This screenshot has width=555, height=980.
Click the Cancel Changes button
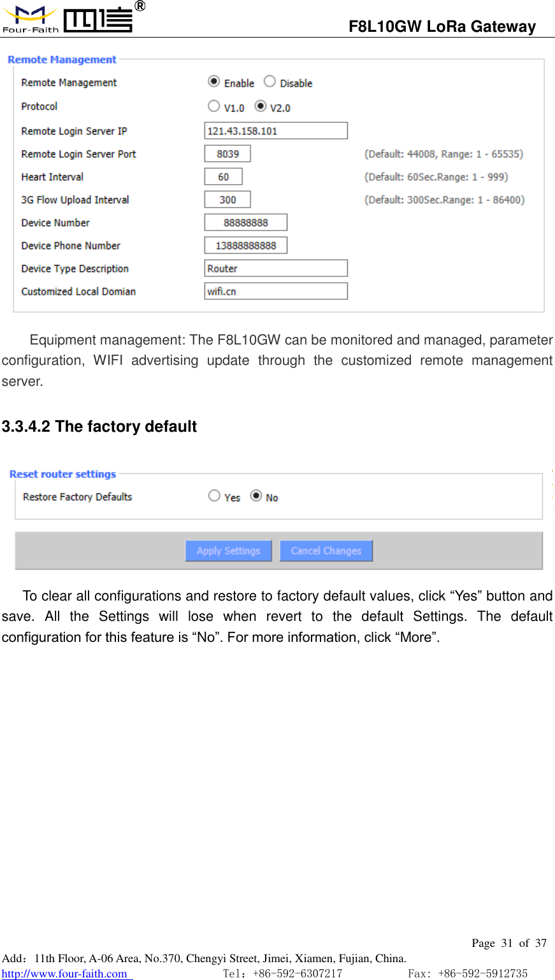coord(326,551)
